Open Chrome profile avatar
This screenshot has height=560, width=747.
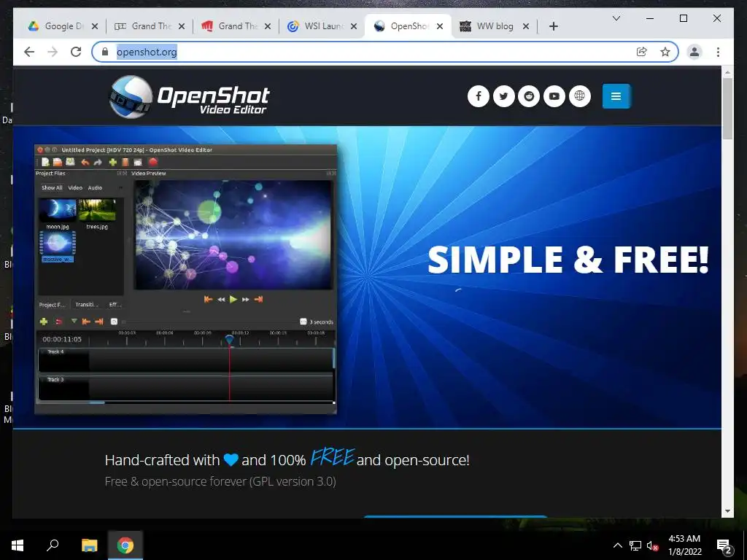point(694,52)
